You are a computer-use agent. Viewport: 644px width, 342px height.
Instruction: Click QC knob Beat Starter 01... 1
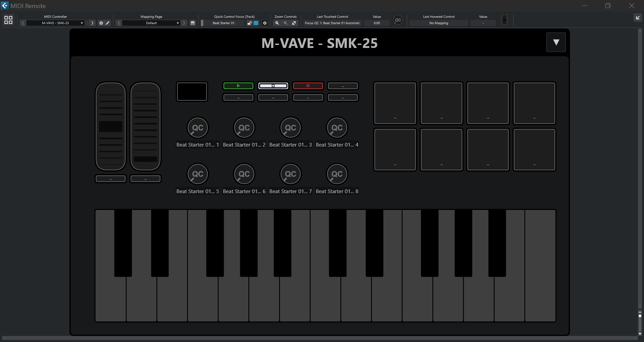tap(198, 128)
